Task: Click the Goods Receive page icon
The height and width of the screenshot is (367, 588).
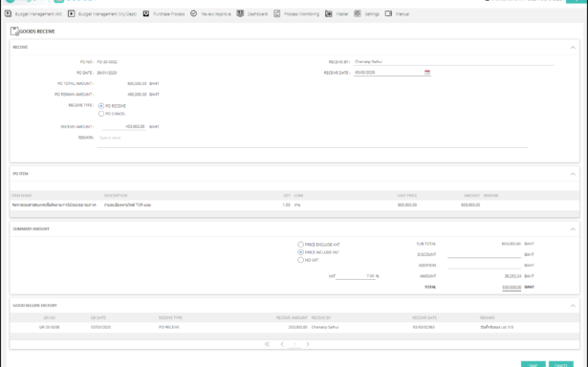Action: [14, 32]
